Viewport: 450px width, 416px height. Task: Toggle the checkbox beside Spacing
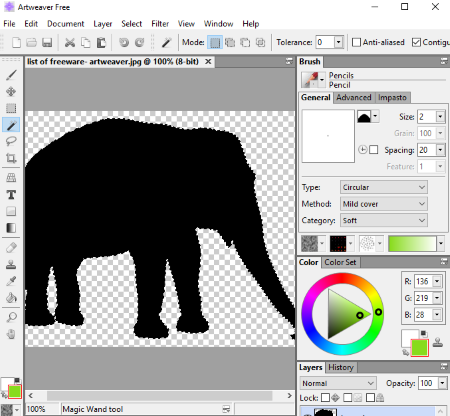coord(374,150)
